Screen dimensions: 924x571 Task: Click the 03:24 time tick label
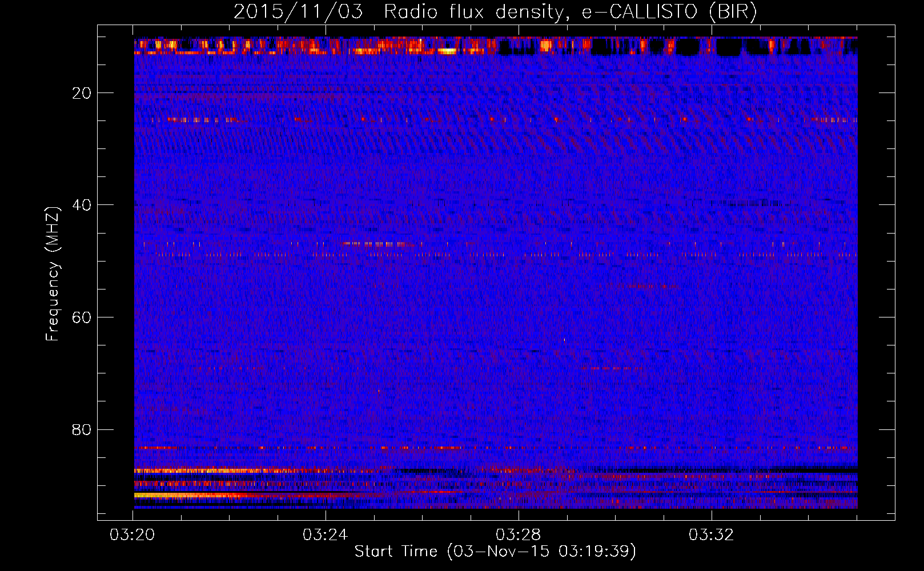pos(326,535)
